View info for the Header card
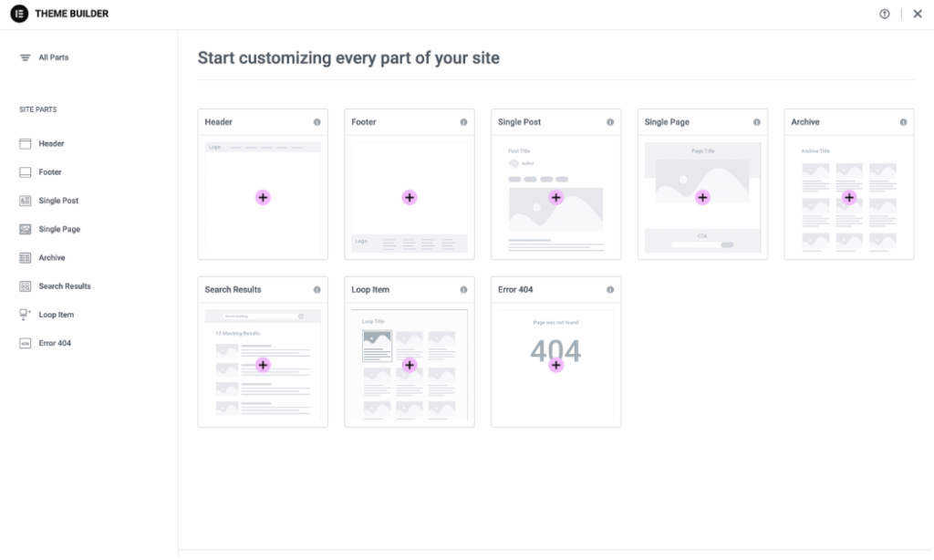The height and width of the screenshot is (560, 934). [316, 121]
